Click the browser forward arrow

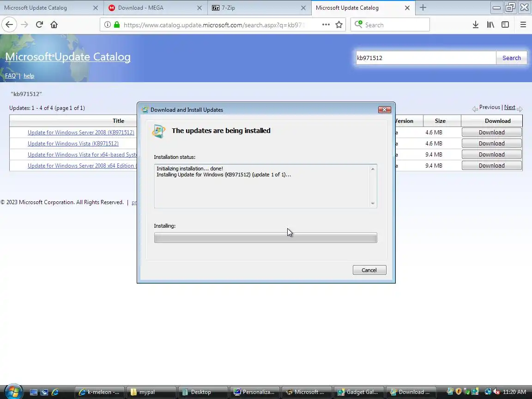pos(24,24)
